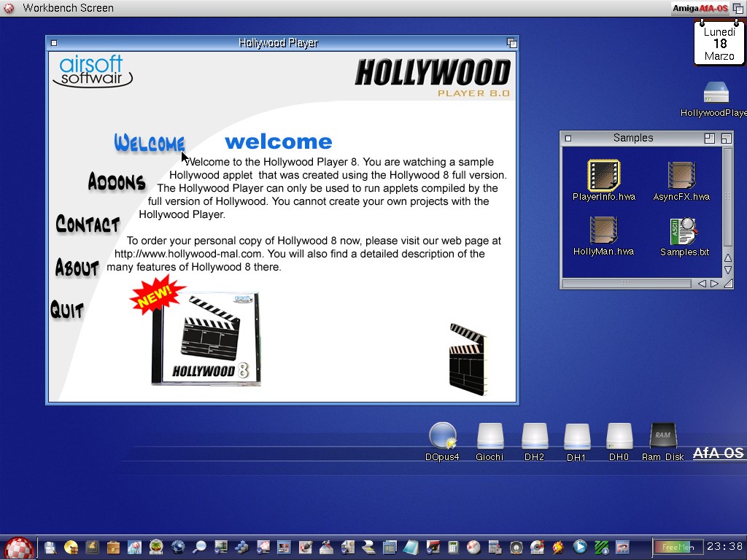Open the Samples.txt document icon
747x560 pixels.
684,232
